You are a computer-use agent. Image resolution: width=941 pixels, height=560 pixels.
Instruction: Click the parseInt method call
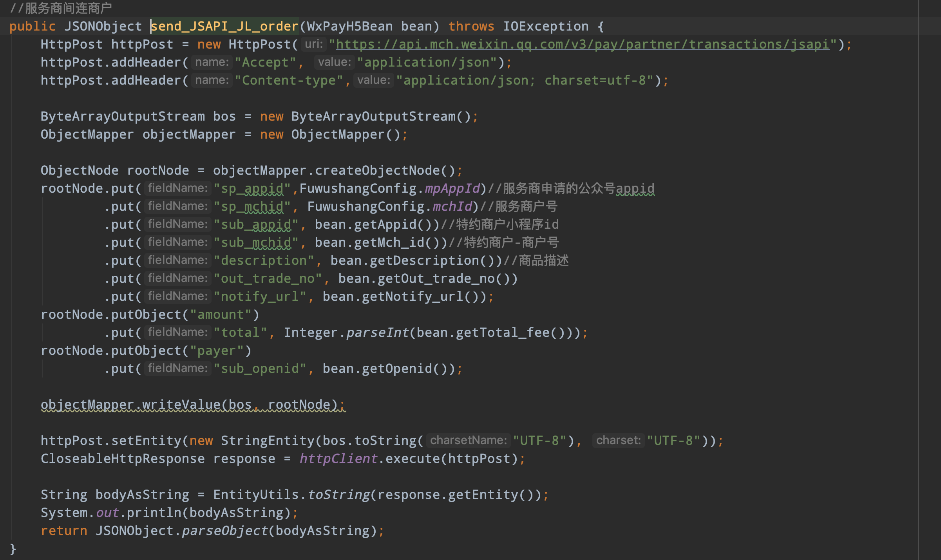377,332
